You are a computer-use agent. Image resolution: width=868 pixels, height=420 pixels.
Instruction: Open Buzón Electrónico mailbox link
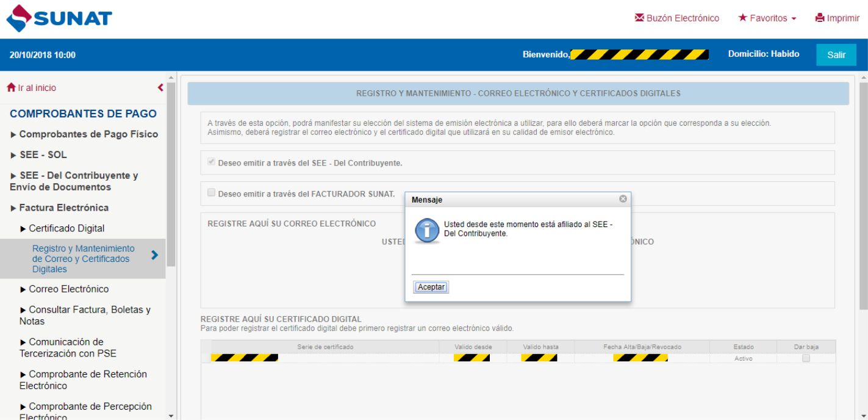pos(677,18)
